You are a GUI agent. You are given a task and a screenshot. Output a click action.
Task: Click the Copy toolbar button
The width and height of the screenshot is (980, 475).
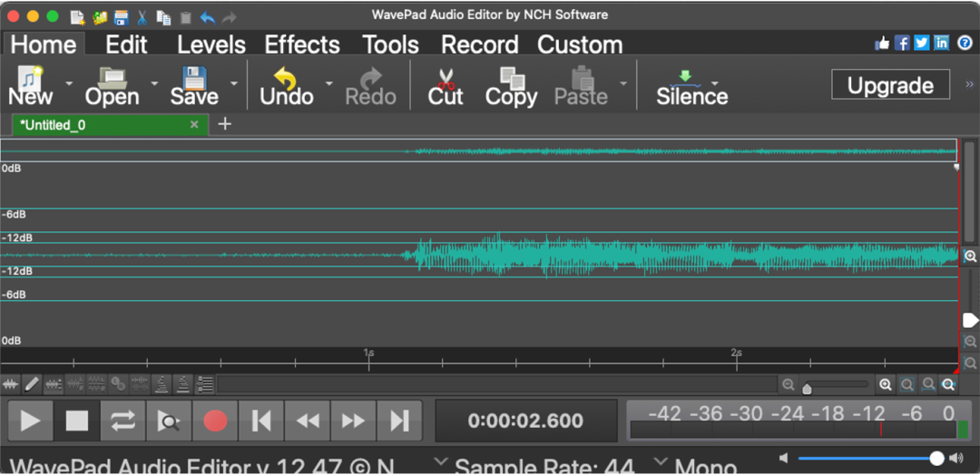coord(511,85)
